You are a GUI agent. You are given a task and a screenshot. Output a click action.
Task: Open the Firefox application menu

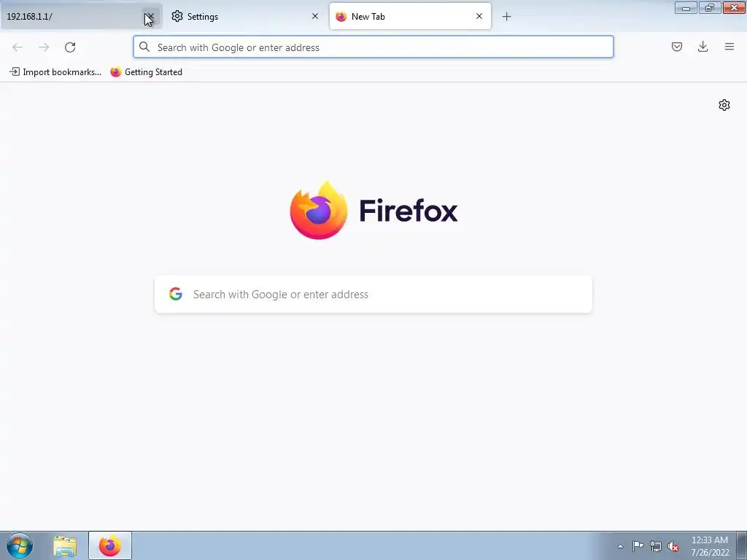[729, 47]
